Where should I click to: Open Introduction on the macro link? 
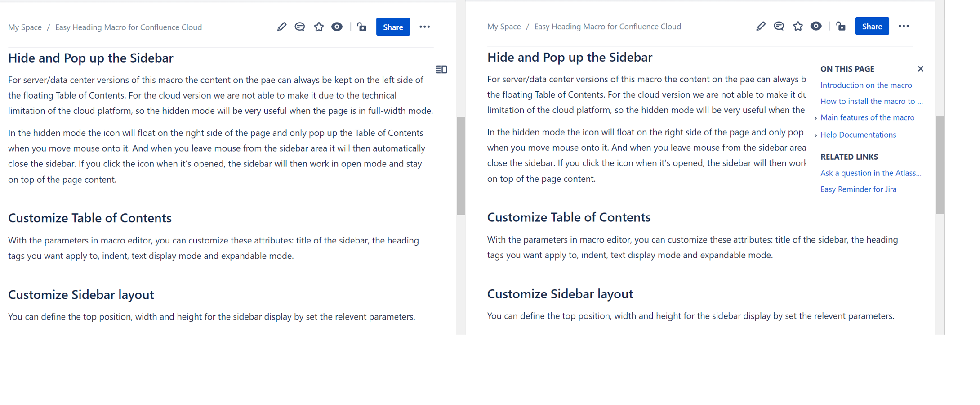click(866, 85)
